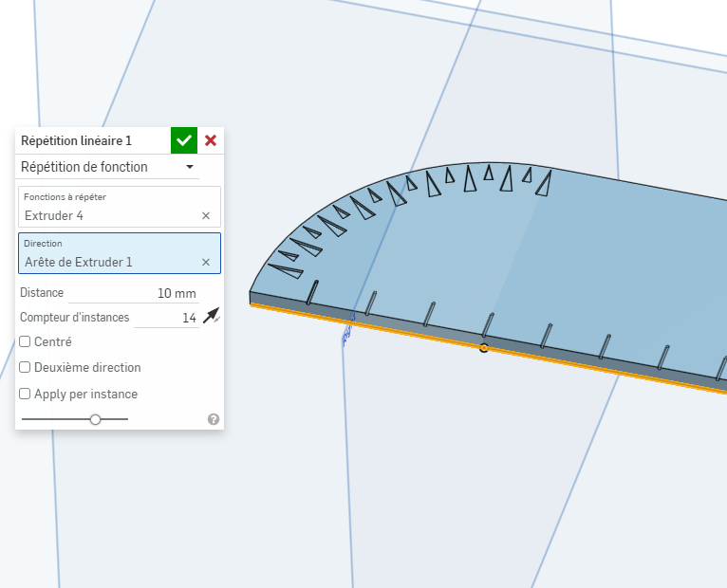This screenshot has height=588, width=727.
Task: Open help for the linear pattern dialog
Action: [x=214, y=419]
